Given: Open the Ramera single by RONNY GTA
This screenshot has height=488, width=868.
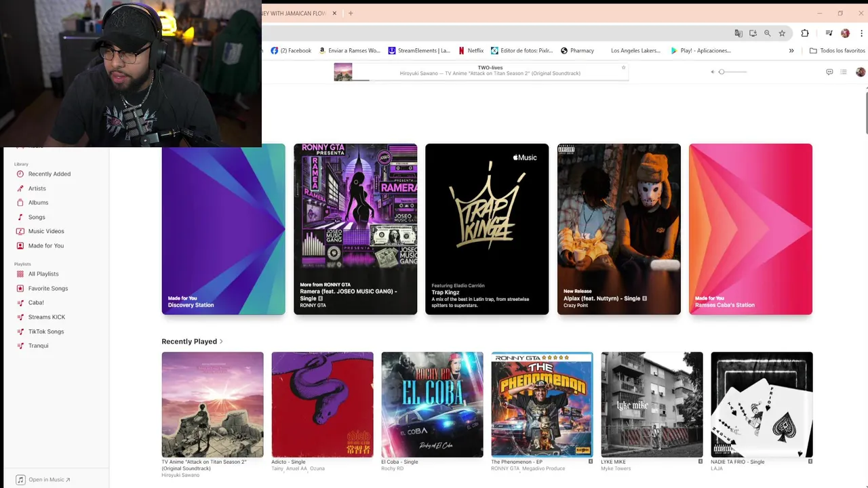Looking at the screenshot, I should tap(355, 229).
